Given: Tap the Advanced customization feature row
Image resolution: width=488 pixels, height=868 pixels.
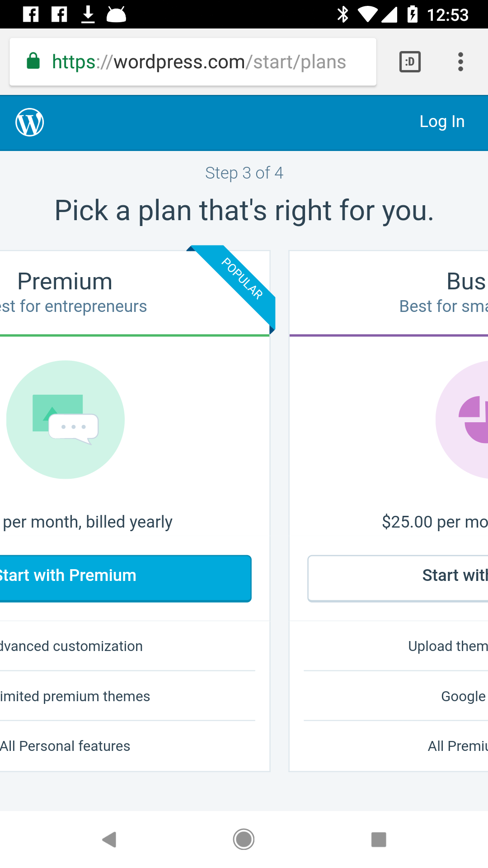Looking at the screenshot, I should tap(72, 646).
